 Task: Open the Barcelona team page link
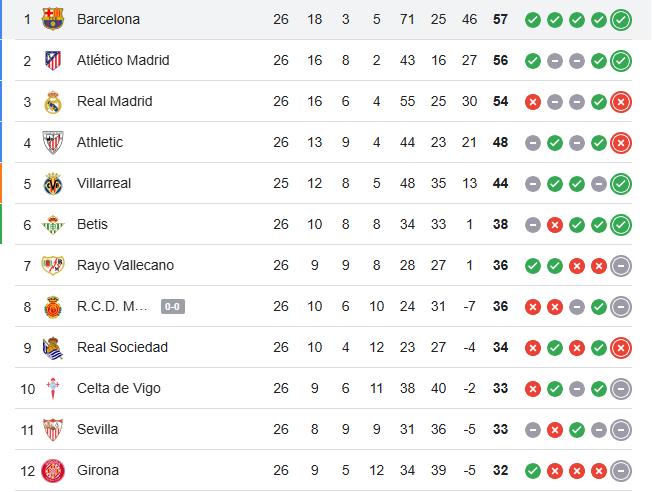pos(108,19)
